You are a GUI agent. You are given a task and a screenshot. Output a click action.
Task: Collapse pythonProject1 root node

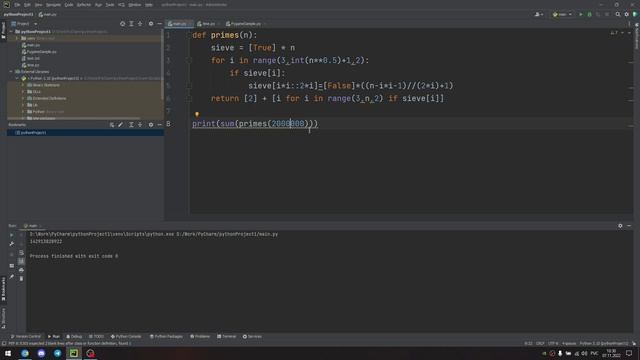(11, 31)
